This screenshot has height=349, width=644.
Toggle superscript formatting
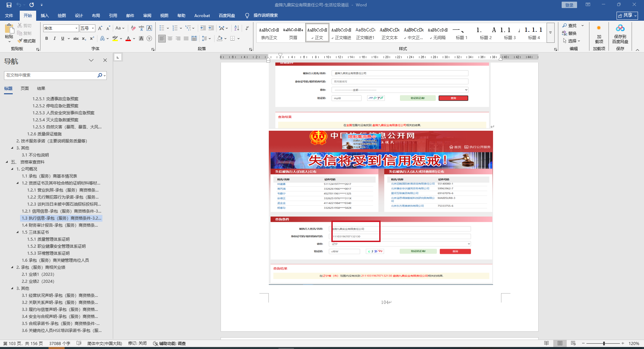click(x=92, y=38)
